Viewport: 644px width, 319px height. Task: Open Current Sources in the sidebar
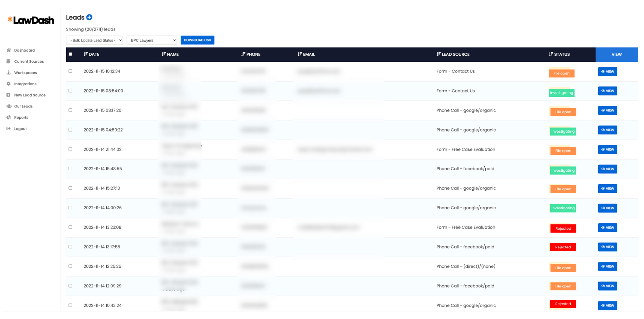pos(29,61)
